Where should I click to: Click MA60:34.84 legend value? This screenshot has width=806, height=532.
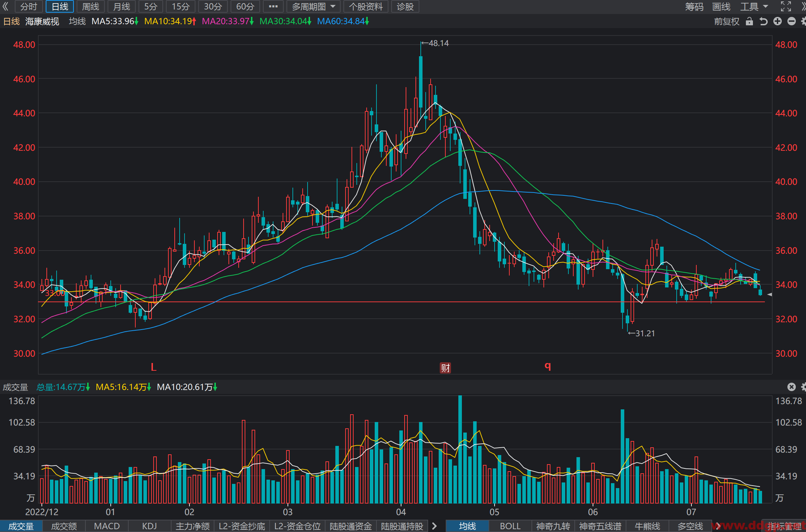343,21
